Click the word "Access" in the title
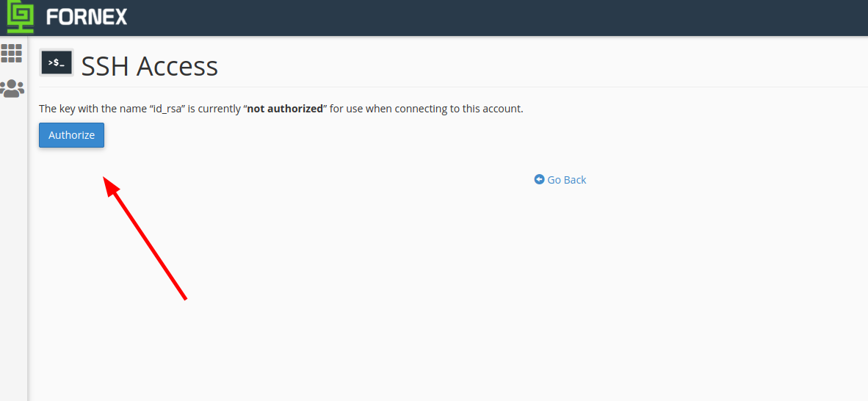868x401 pixels. [177, 66]
